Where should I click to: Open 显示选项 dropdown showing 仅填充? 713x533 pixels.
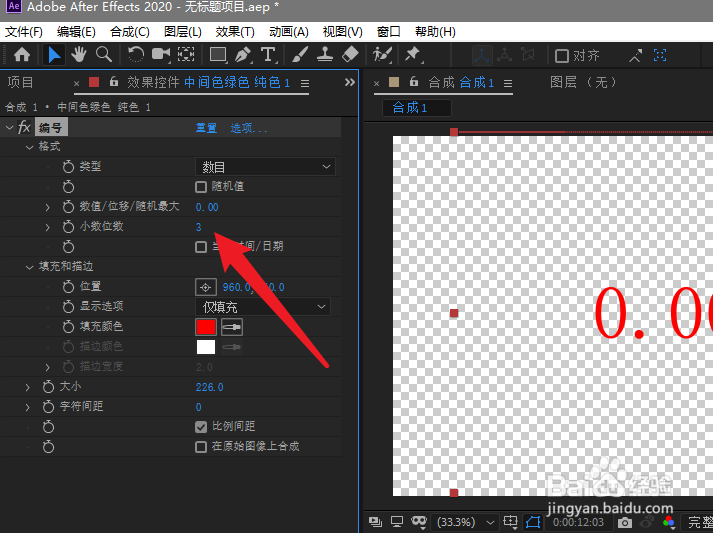point(263,307)
